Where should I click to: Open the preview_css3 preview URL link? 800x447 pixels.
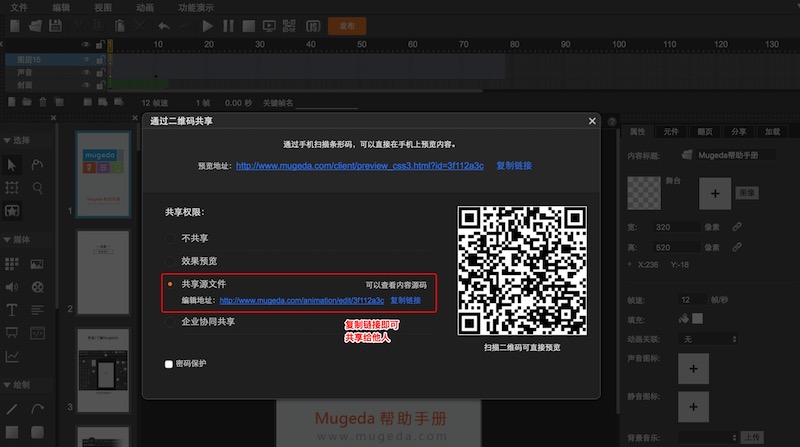coord(360,166)
